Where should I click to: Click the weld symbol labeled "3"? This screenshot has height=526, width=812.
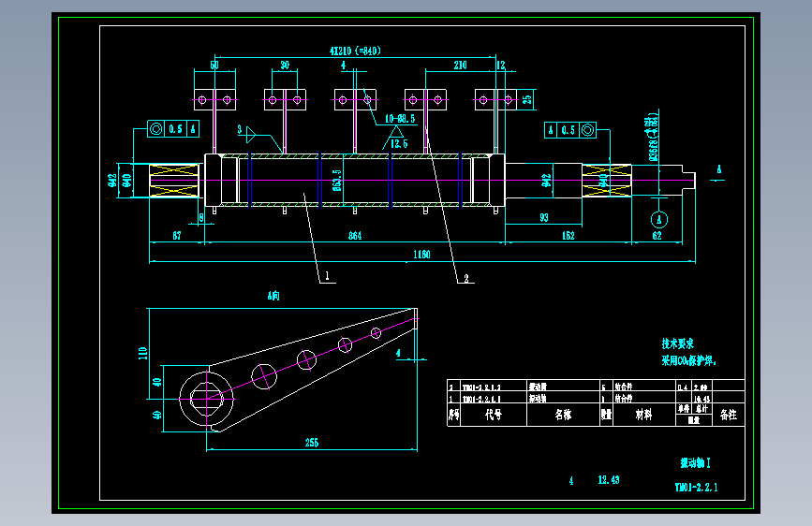pyautogui.click(x=247, y=133)
